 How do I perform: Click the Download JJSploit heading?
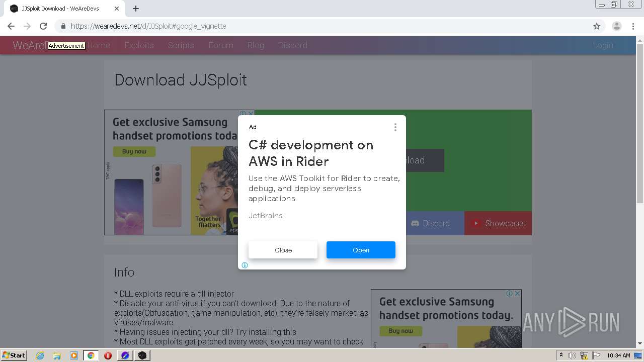click(x=181, y=80)
